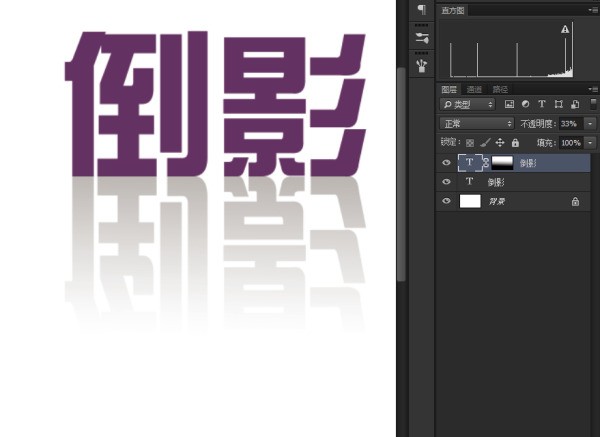Filter layers by pixel layer type

509,104
